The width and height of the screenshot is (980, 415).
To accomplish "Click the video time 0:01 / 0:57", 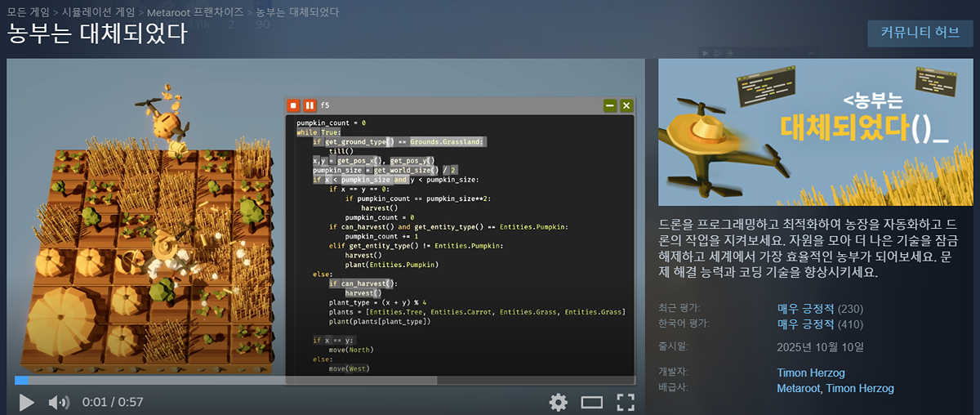I will click(113, 402).
